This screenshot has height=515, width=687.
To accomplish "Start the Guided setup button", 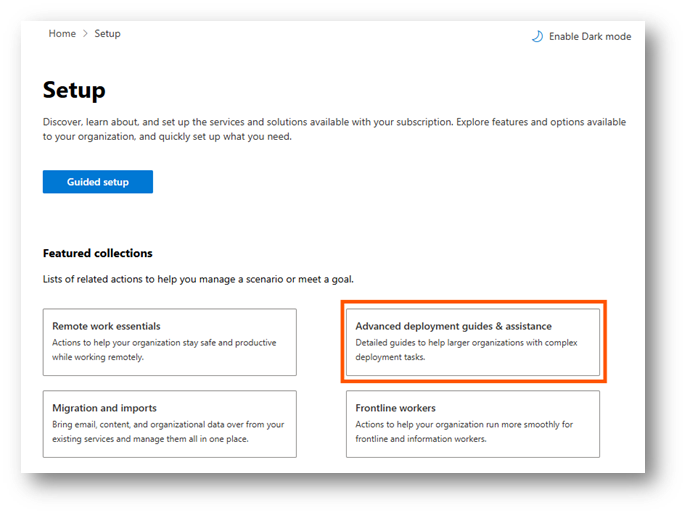I will point(98,182).
